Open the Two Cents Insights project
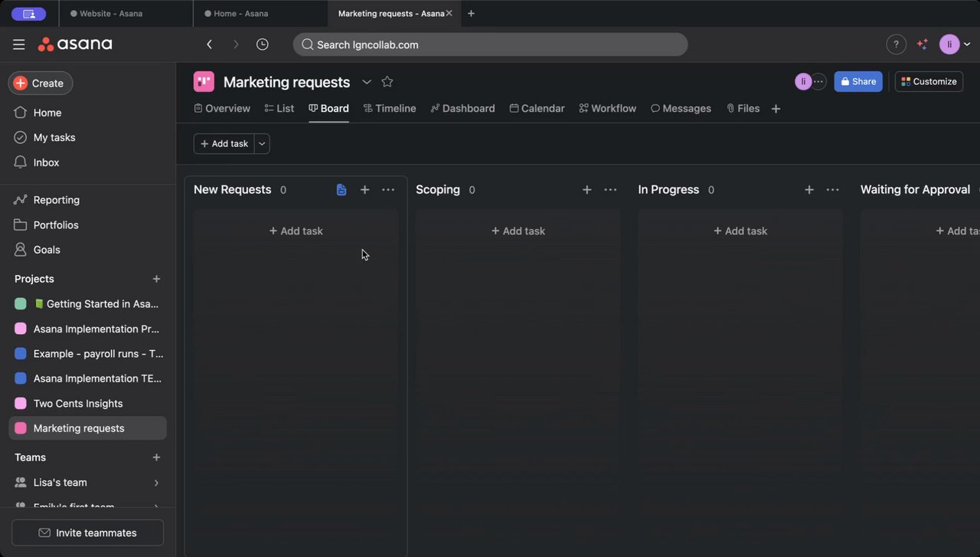 point(87,404)
